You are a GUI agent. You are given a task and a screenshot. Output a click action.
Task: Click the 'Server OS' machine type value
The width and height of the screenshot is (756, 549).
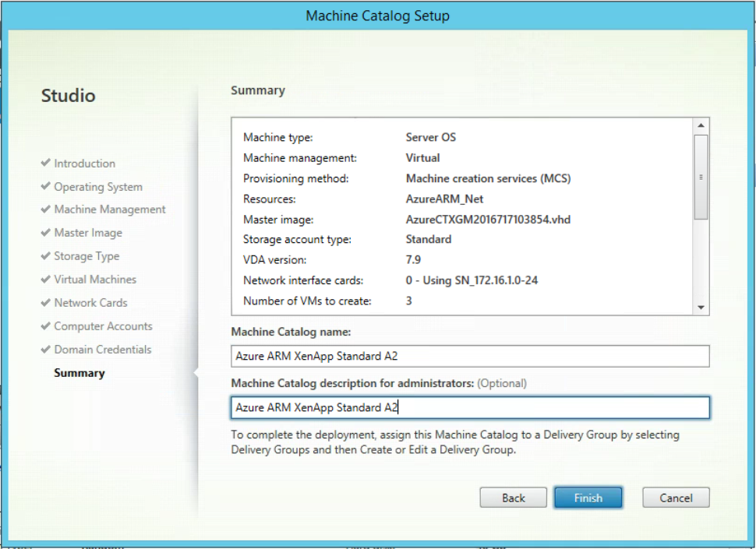[430, 137]
